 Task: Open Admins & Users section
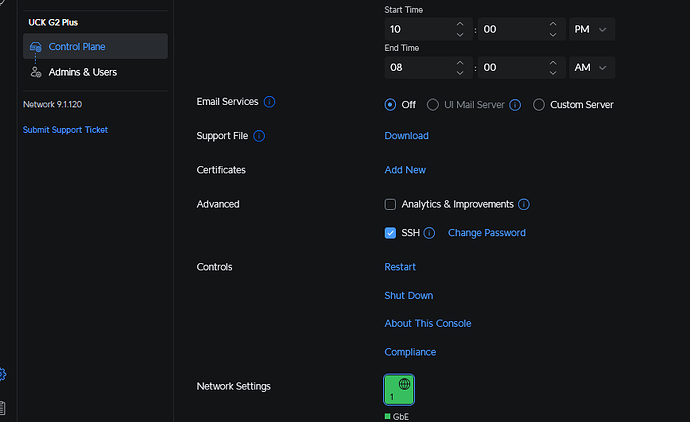coord(83,72)
